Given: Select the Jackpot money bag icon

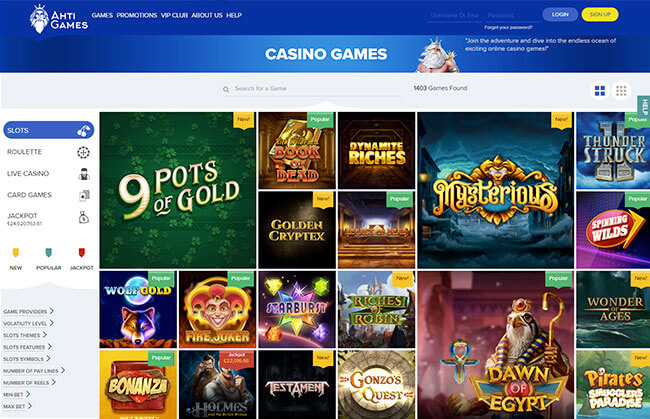Looking at the screenshot, I should [84, 217].
